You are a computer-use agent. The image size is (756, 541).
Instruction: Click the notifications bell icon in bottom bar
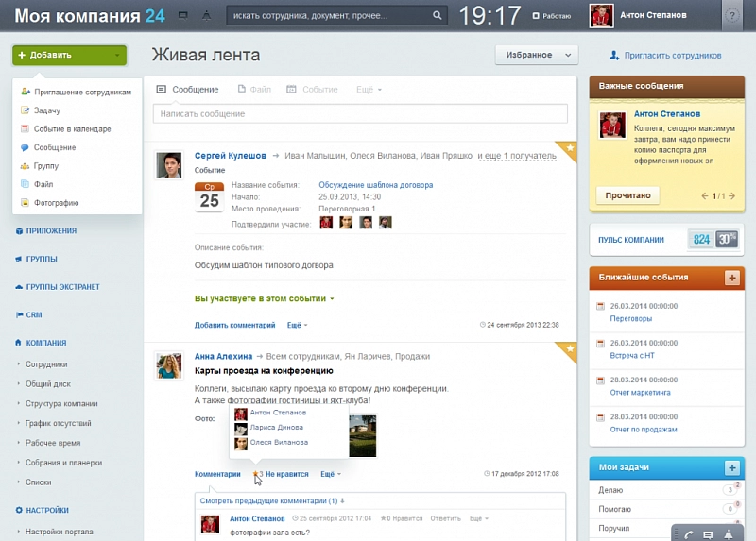pos(729,534)
